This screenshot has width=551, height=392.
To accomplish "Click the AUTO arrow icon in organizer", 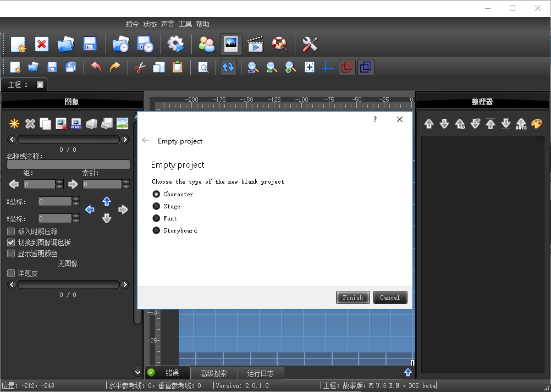I will pyautogui.click(x=521, y=124).
